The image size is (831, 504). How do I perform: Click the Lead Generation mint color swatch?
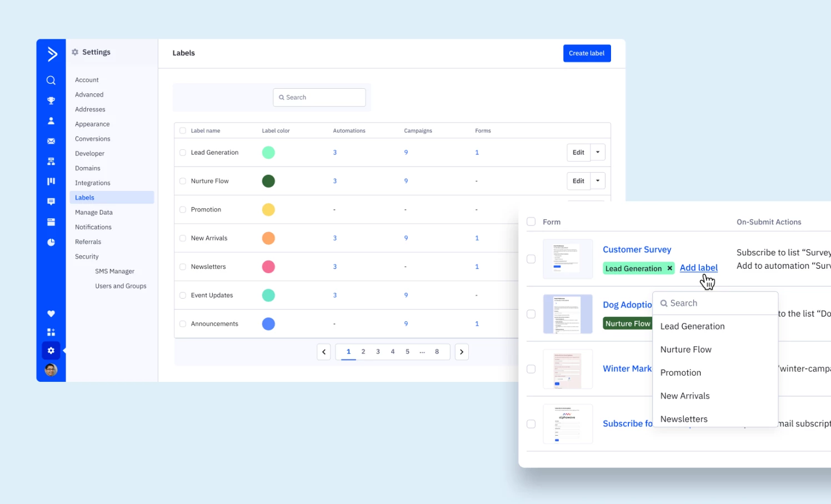268,153
